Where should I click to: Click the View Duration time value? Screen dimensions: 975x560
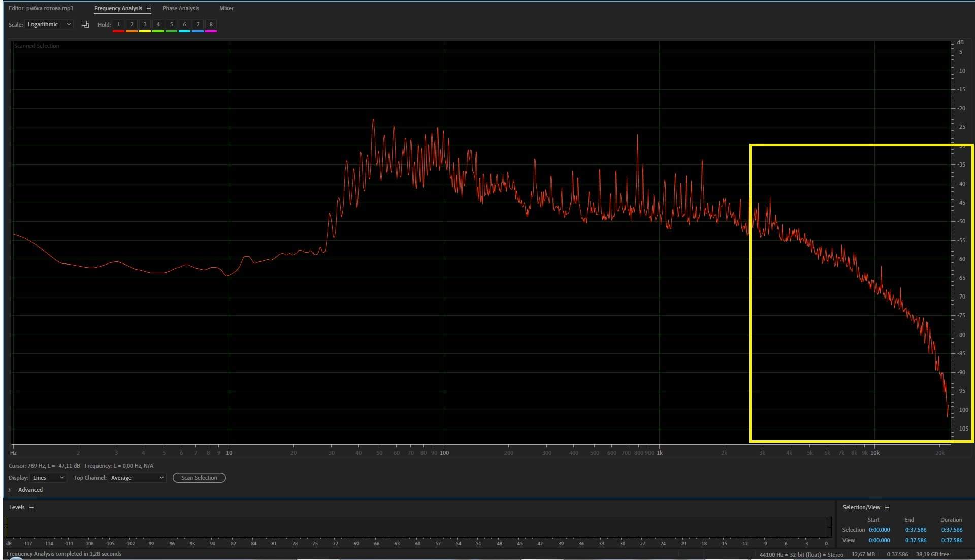pyautogui.click(x=951, y=540)
